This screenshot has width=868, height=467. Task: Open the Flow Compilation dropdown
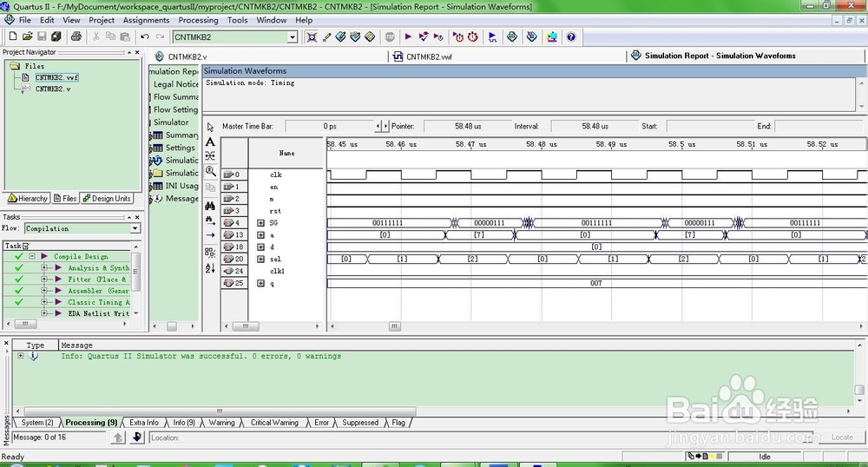coord(135,228)
